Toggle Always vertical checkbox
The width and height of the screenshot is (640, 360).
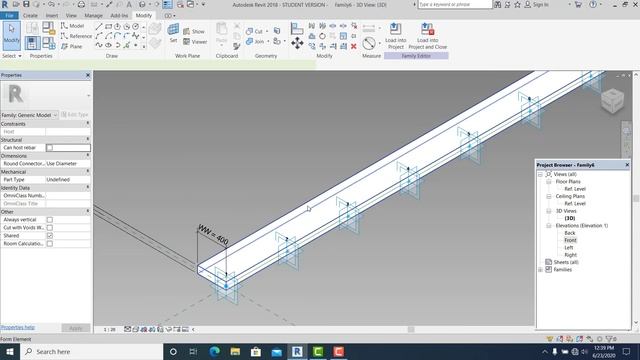click(50, 220)
